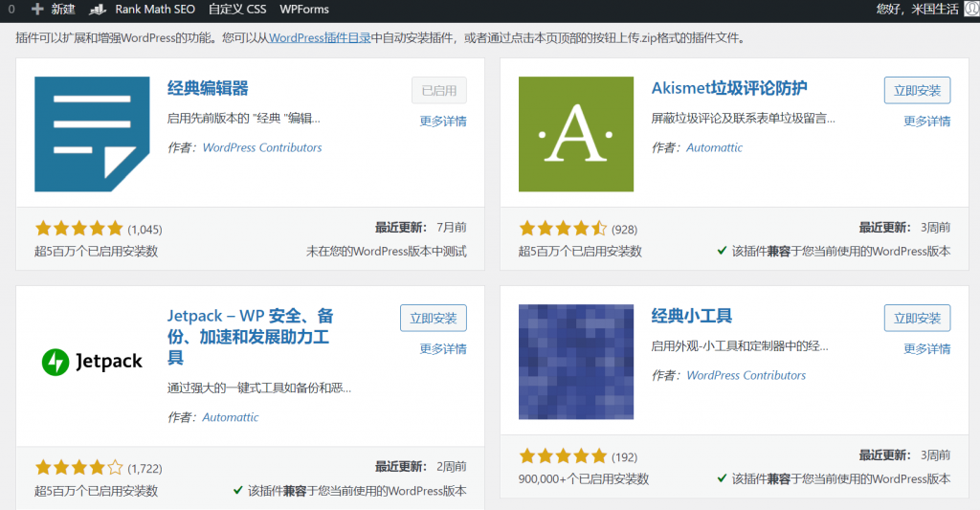
Task: Click the five-star rating for 经典编辑器
Action: 79,229
